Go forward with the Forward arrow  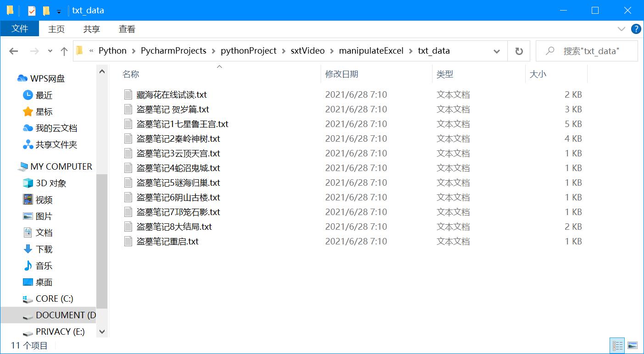(34, 51)
